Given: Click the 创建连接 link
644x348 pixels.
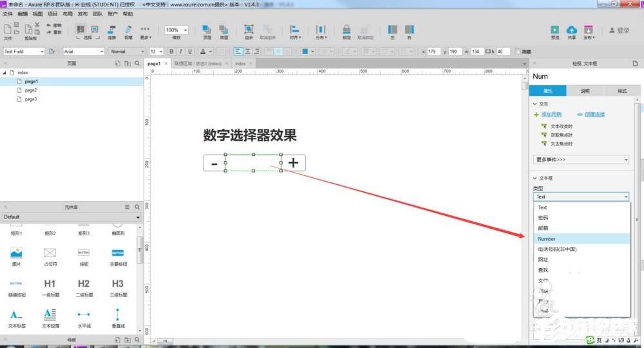Looking at the screenshot, I should [x=594, y=114].
